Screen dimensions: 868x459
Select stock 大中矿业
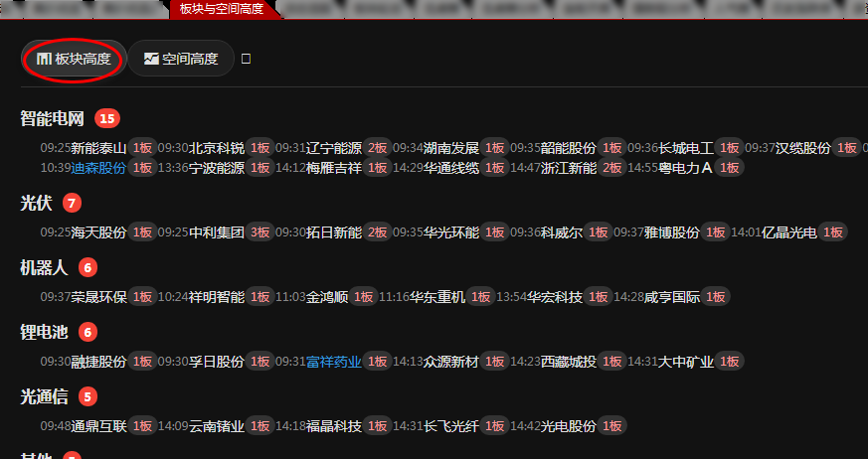[686, 362]
